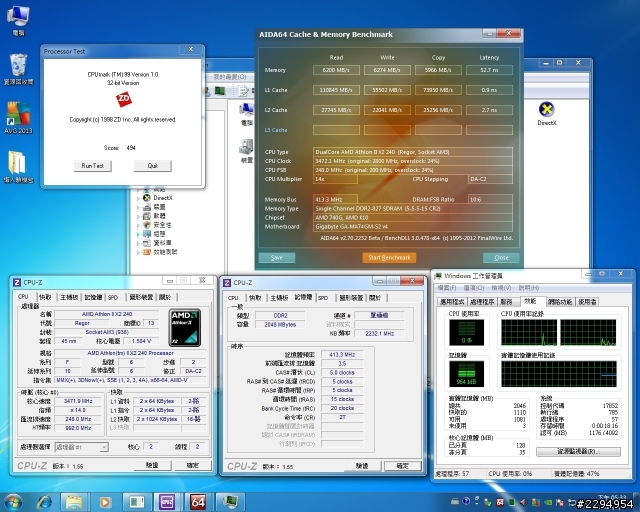
Task: Click the green monitor icon in AIDA64 toolbar
Action: click(220, 91)
